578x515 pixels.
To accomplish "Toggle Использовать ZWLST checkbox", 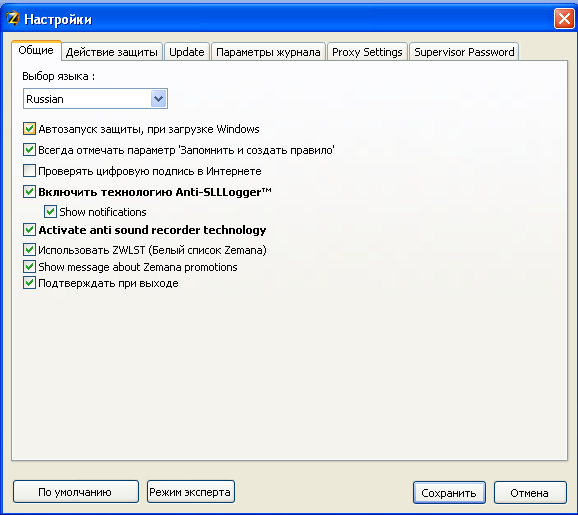I will click(x=29, y=250).
